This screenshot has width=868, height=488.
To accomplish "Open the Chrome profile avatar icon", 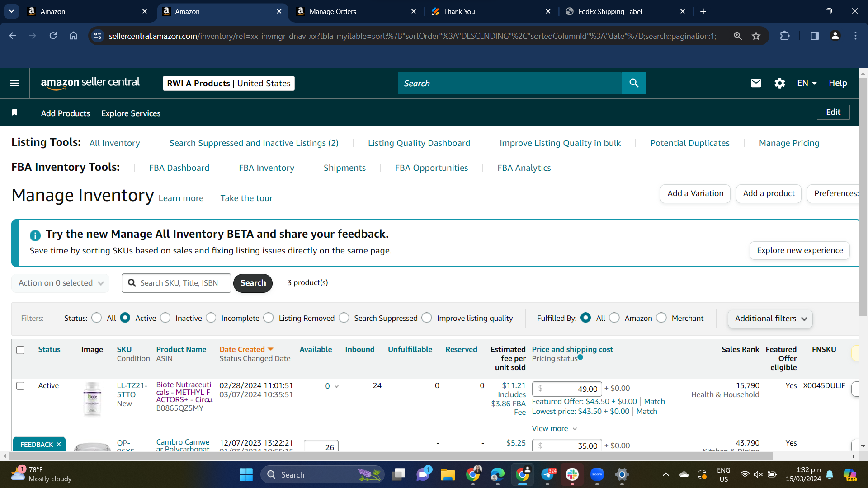I will coord(835,36).
